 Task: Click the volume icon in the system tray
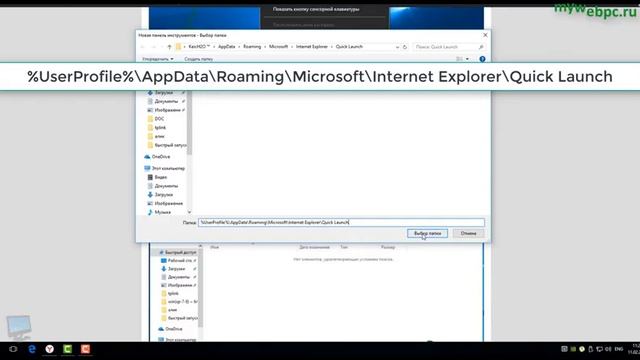[608, 349]
